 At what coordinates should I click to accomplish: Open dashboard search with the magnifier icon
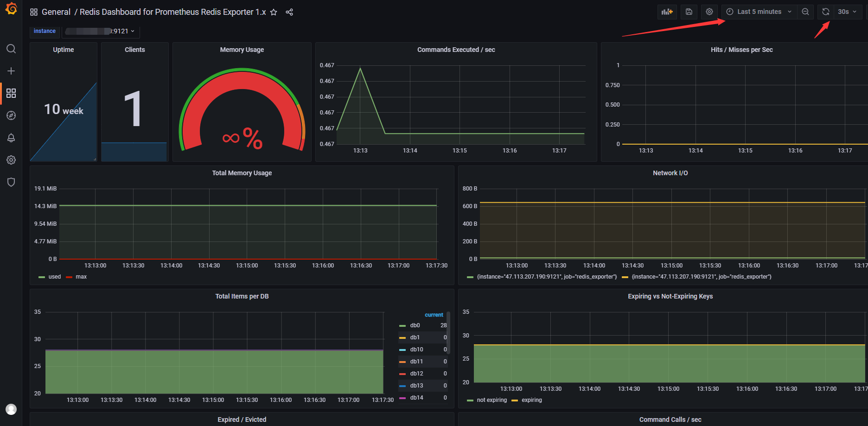[x=11, y=49]
